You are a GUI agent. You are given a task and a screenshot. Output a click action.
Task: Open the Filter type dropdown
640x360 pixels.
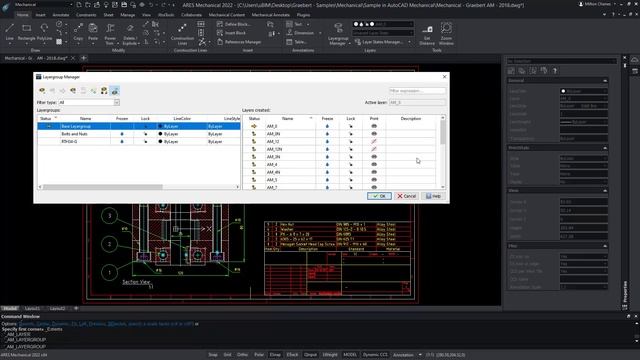[116, 102]
